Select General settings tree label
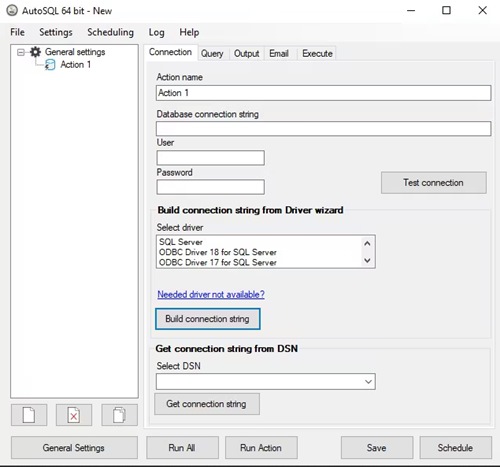500x467 pixels. click(75, 52)
